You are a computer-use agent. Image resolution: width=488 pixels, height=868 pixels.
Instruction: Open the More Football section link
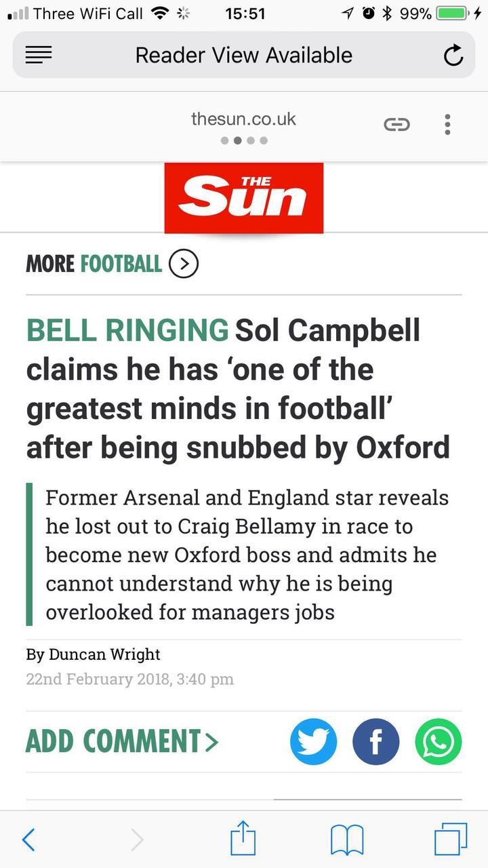pyautogui.click(x=94, y=264)
